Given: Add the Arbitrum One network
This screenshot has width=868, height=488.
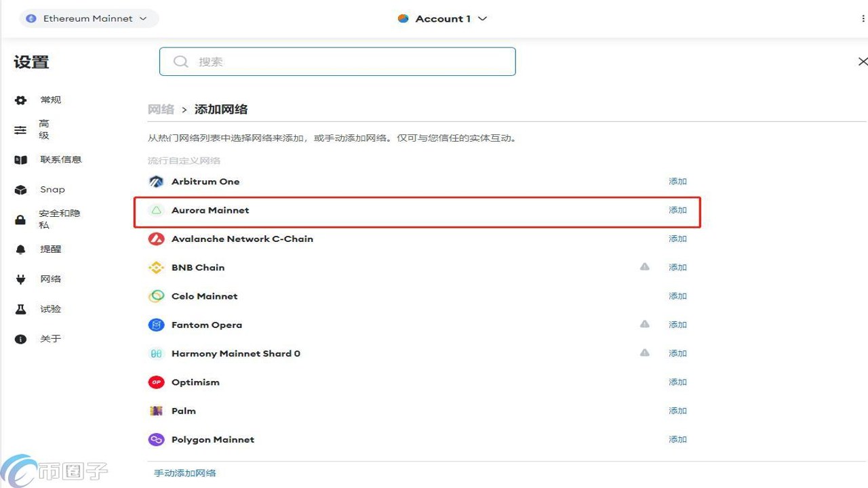Looking at the screenshot, I should click(677, 182).
